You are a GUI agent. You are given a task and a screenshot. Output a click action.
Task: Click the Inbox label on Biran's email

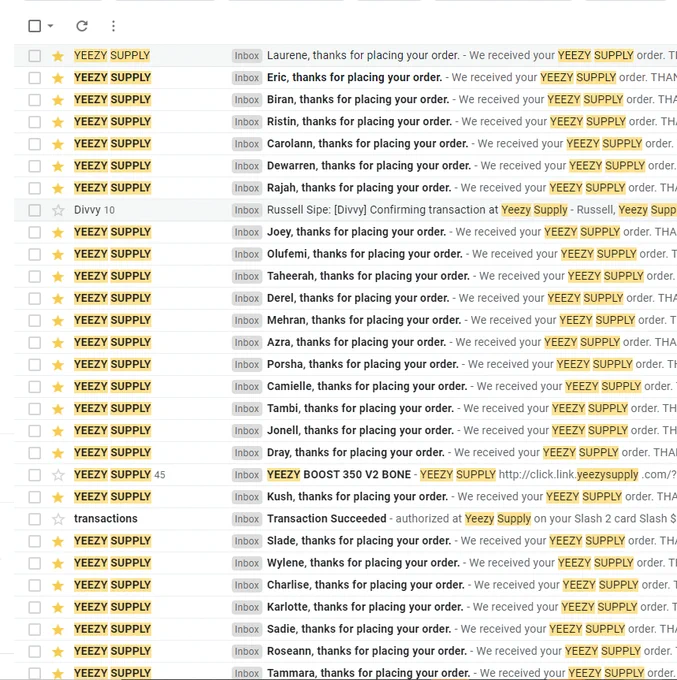[247, 100]
